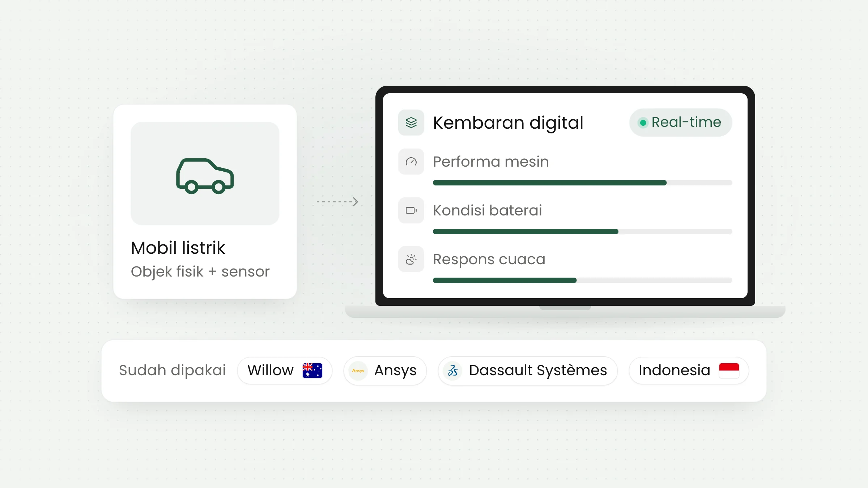Select the Willow chip
This screenshot has width=868, height=488.
285,371
